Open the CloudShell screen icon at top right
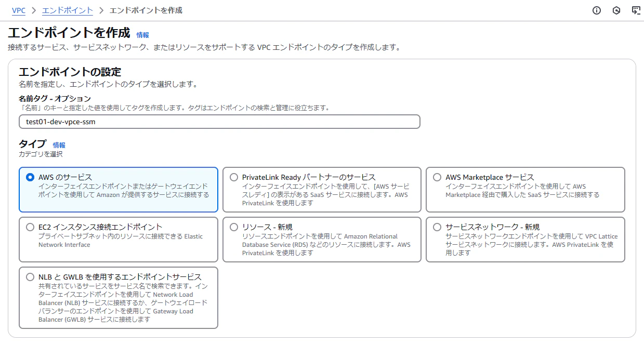 pos(636,10)
